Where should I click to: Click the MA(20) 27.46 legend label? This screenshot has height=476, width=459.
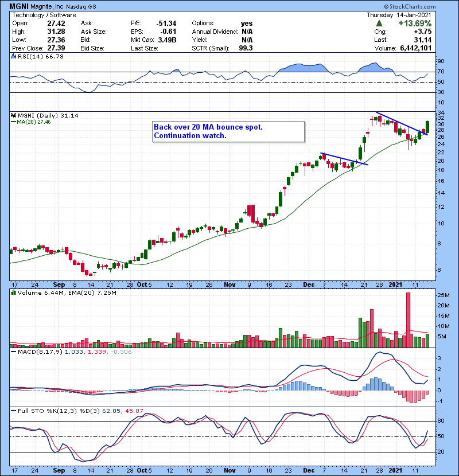34,122
